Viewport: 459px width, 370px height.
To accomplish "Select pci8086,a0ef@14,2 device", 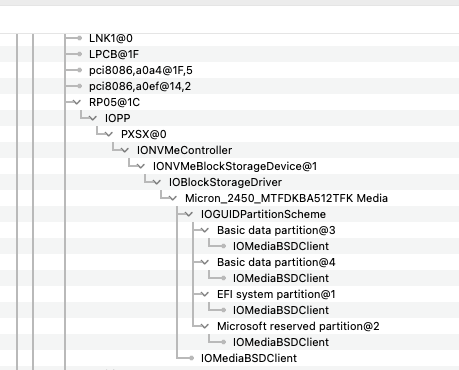I will [140, 86].
